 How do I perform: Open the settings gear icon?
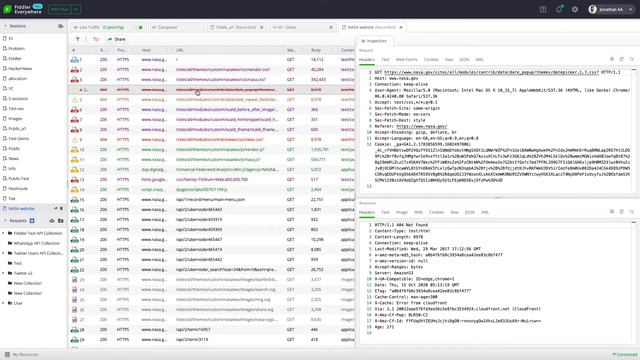[x=575, y=9]
